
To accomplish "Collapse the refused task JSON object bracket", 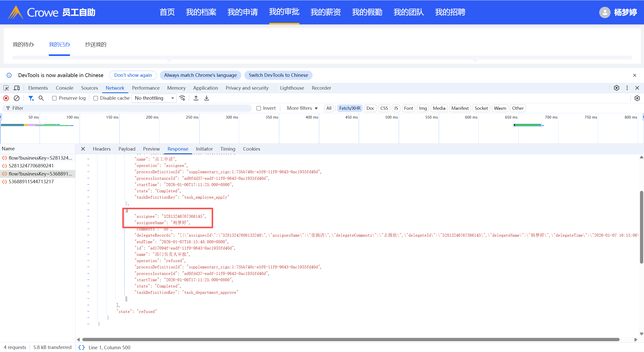I will click(x=127, y=210).
